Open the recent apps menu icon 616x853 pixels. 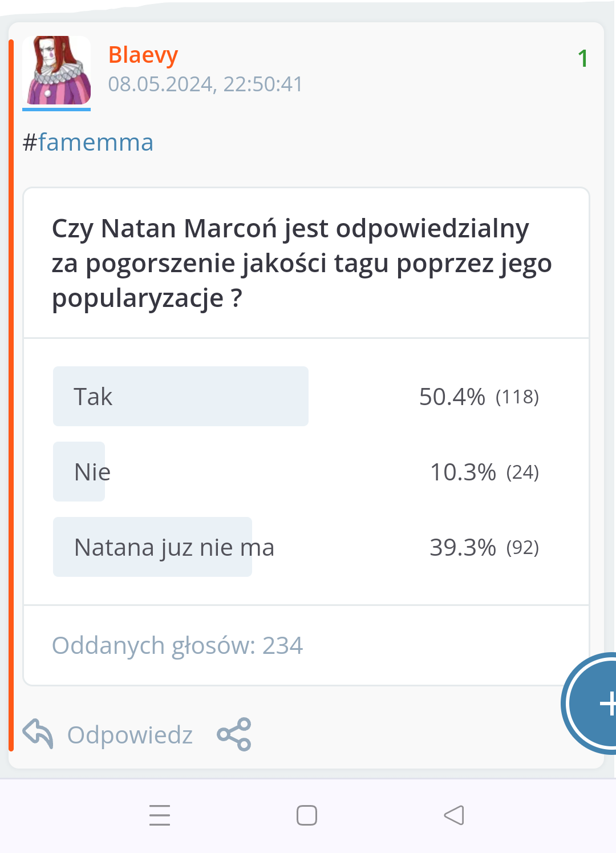click(160, 815)
